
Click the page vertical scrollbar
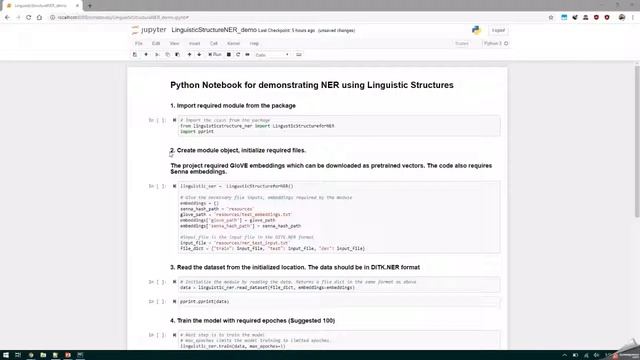(637, 141)
